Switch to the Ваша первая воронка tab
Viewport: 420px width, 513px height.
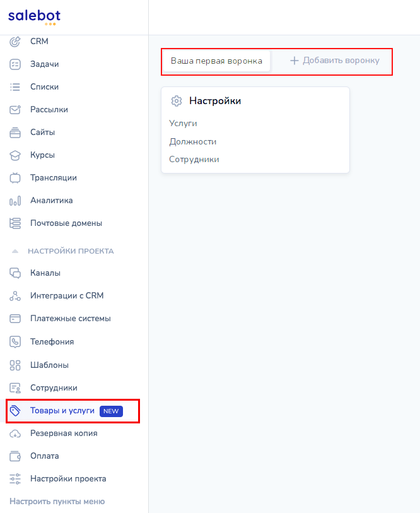pyautogui.click(x=216, y=61)
